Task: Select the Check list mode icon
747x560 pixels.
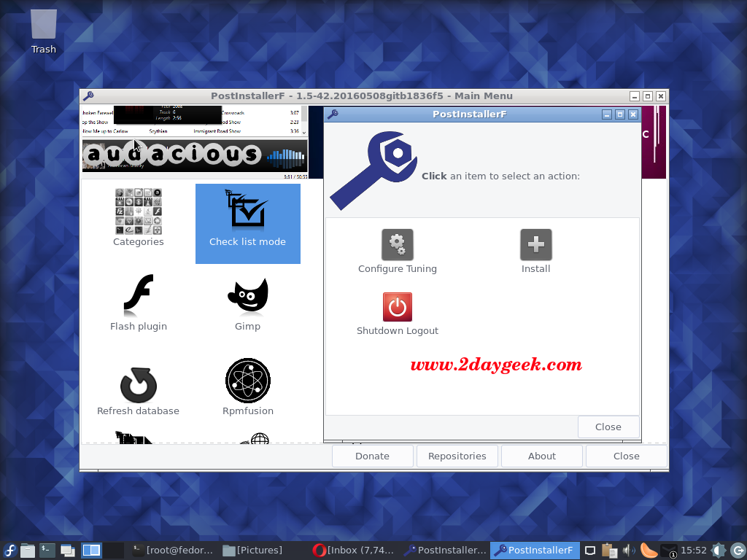Action: [248, 223]
